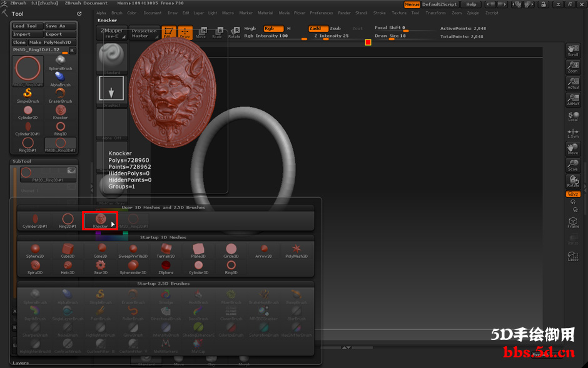Set canvas to Actual size
Viewport: 588px width, 368px height.
pyautogui.click(x=573, y=83)
